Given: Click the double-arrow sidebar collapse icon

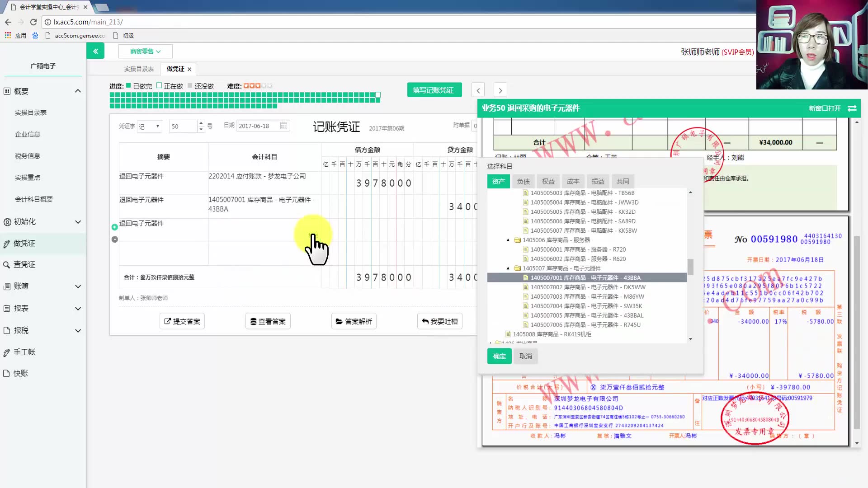Looking at the screenshot, I should 95,51.
